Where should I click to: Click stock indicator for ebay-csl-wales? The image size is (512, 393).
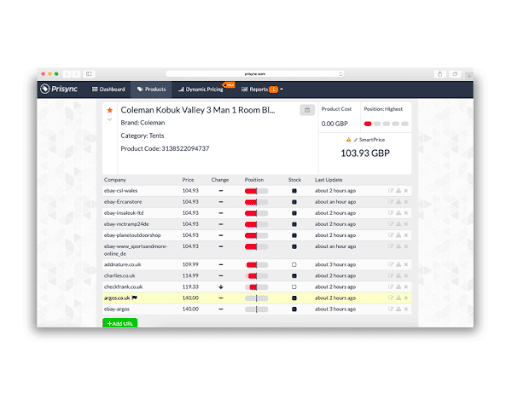294,191
